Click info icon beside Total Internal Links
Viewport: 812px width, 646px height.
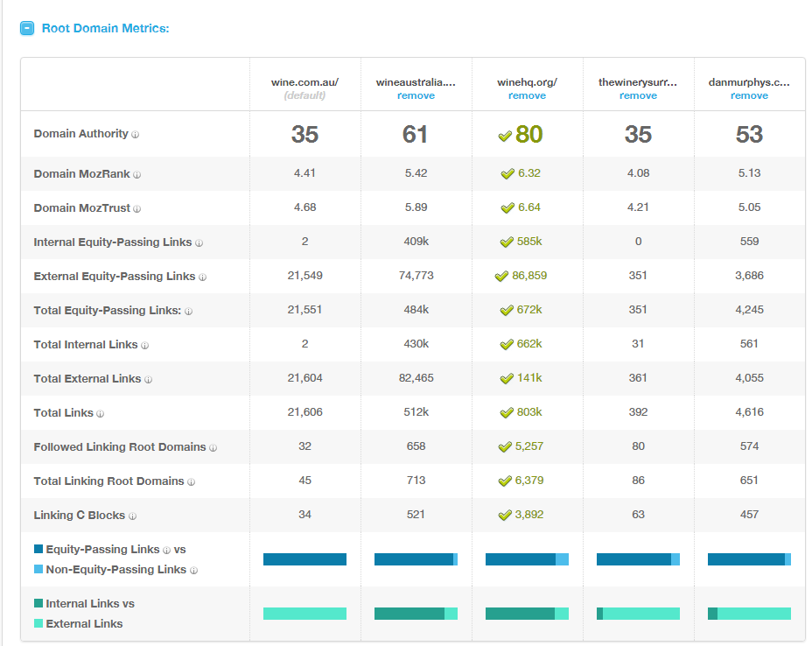[x=144, y=346]
